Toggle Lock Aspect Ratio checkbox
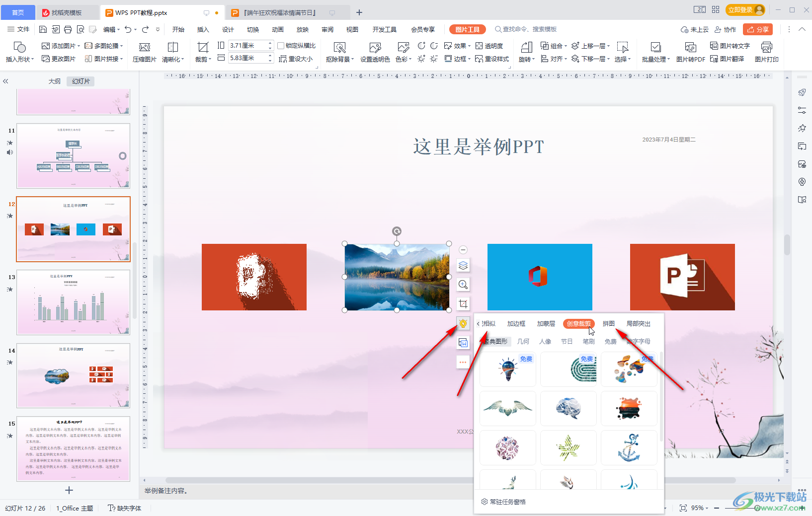This screenshot has height=516, width=812. [x=281, y=46]
